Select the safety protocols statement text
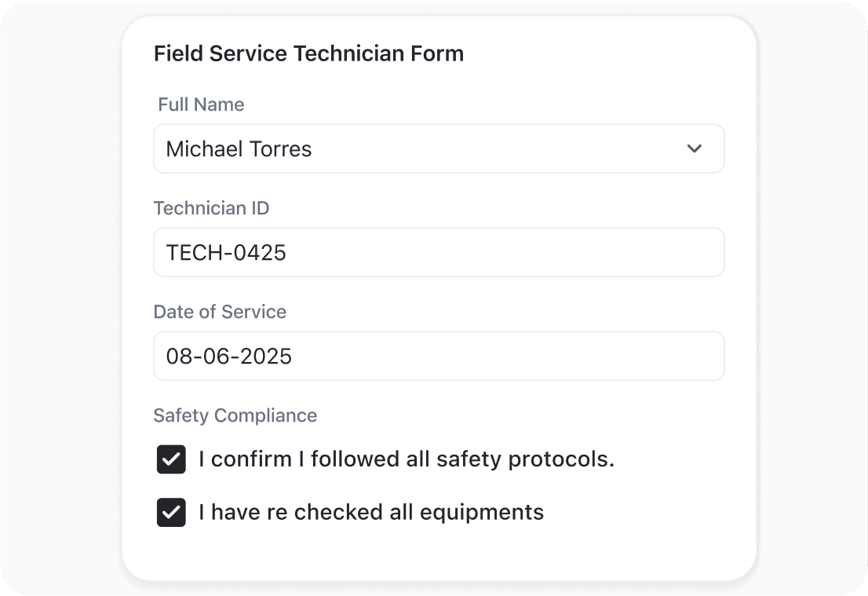 click(x=407, y=459)
